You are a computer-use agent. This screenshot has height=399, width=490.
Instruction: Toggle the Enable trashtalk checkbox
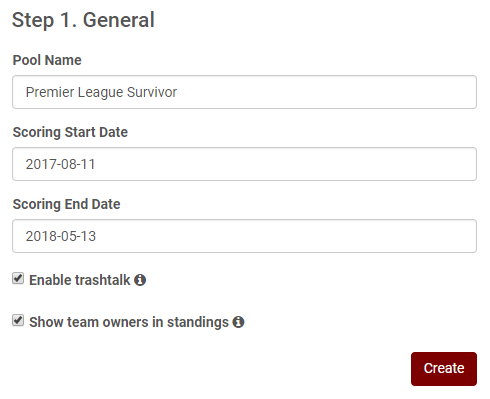[18, 278]
